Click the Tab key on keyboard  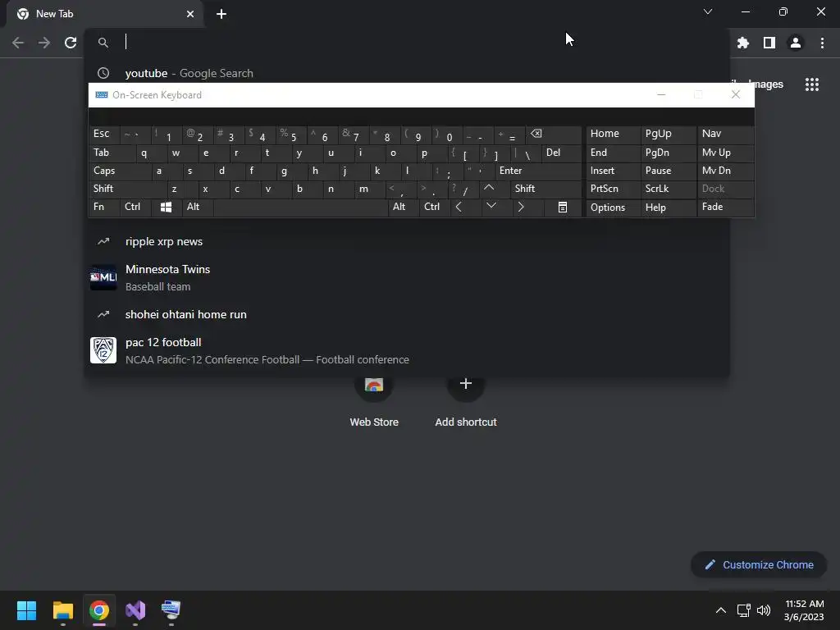[112, 153]
